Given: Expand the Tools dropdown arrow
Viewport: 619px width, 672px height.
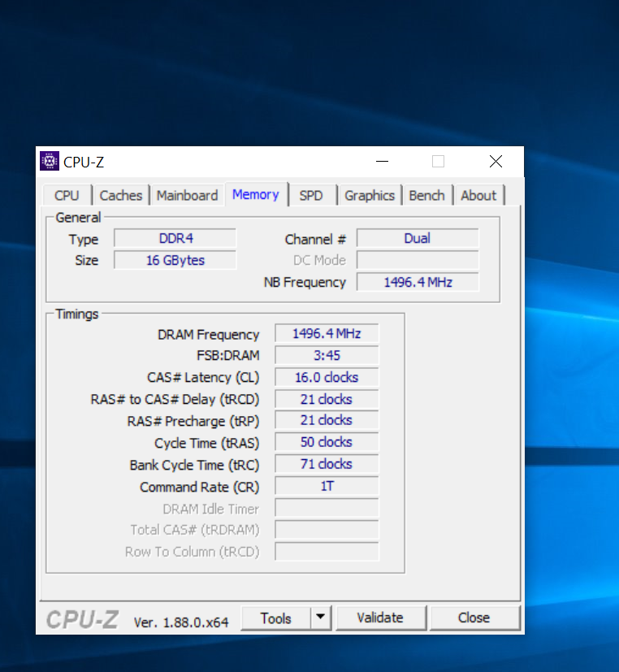Looking at the screenshot, I should coord(320,617).
